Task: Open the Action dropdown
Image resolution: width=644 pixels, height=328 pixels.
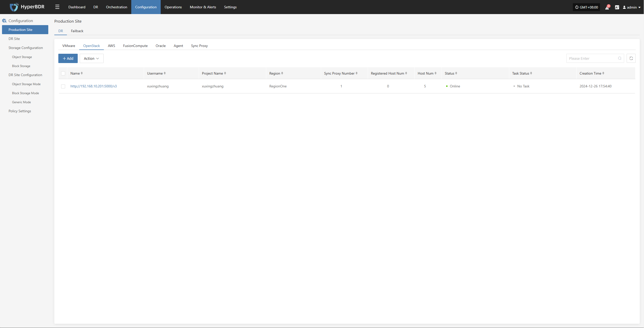Action: pyautogui.click(x=92, y=59)
